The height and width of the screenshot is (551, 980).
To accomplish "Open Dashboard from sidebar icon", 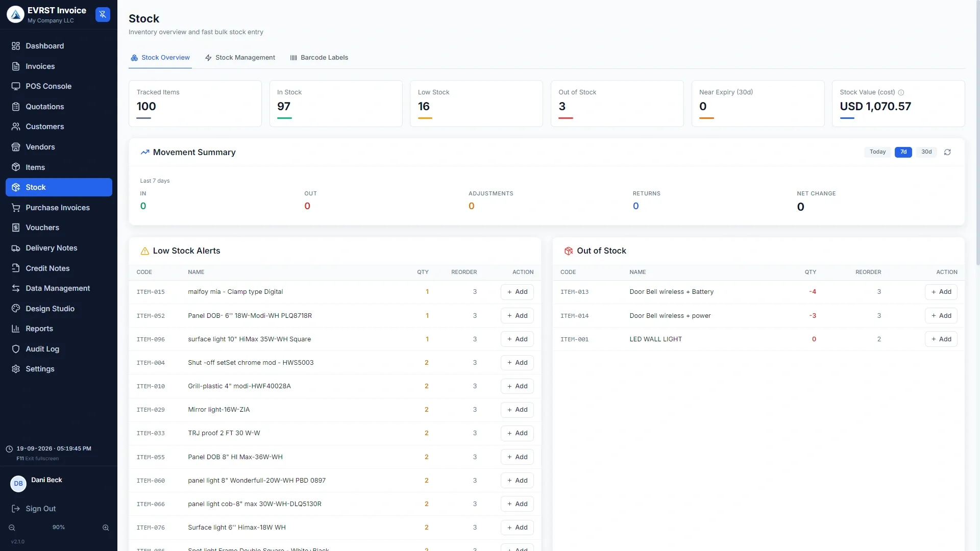I will 16,46.
